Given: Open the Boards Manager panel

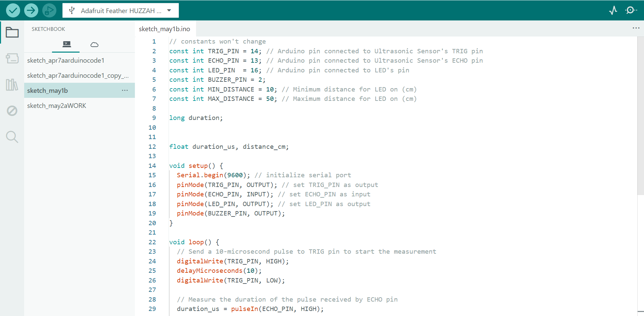Looking at the screenshot, I should (12, 59).
